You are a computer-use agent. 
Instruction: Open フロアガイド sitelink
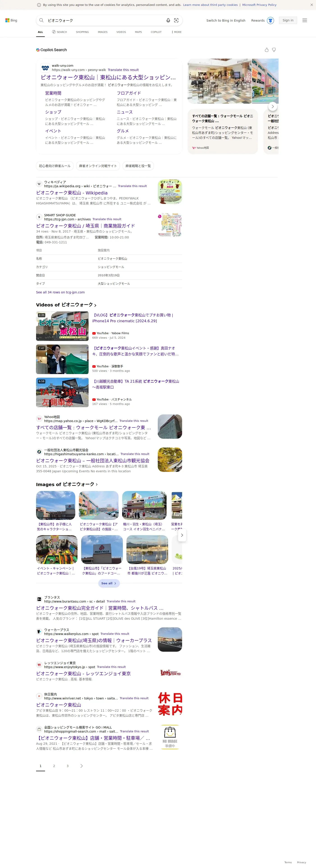pyautogui.click(x=129, y=93)
